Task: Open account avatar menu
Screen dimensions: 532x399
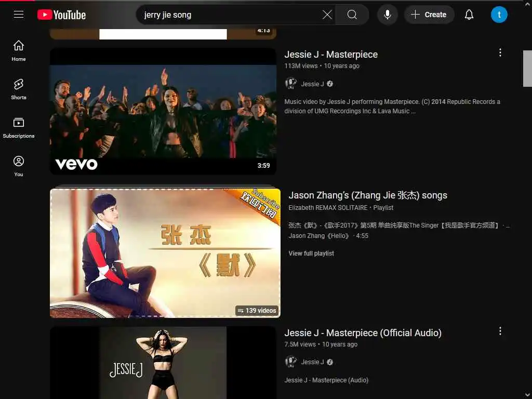Action: pyautogui.click(x=499, y=15)
